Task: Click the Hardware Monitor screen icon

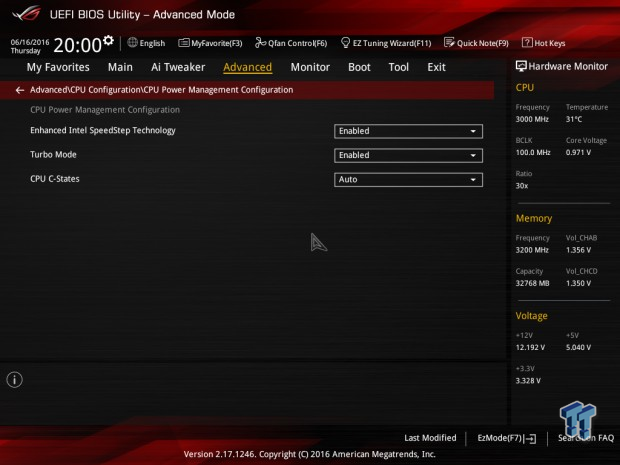Action: click(x=521, y=66)
